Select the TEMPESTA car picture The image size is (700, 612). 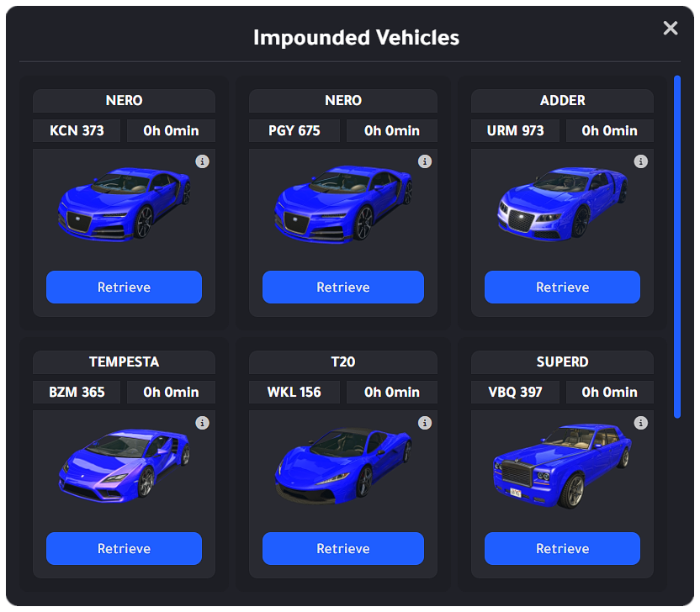click(124, 467)
